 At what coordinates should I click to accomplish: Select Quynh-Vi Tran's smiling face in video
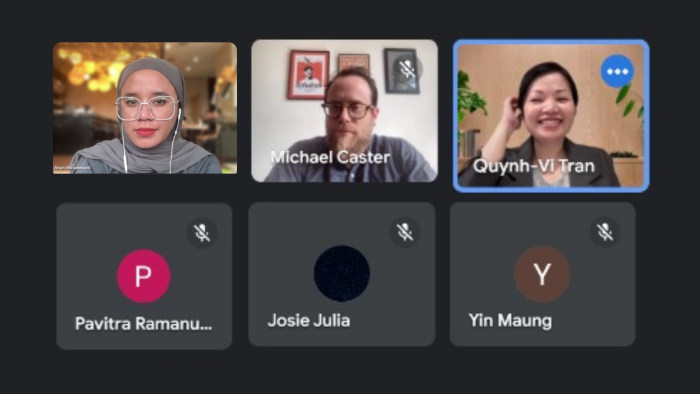click(549, 109)
